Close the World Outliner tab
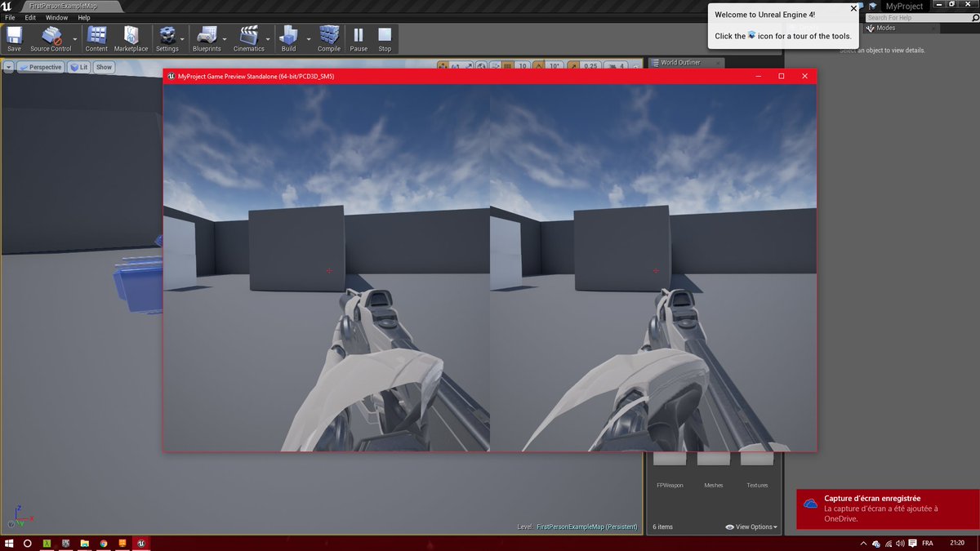The height and width of the screenshot is (551, 980). [x=718, y=62]
